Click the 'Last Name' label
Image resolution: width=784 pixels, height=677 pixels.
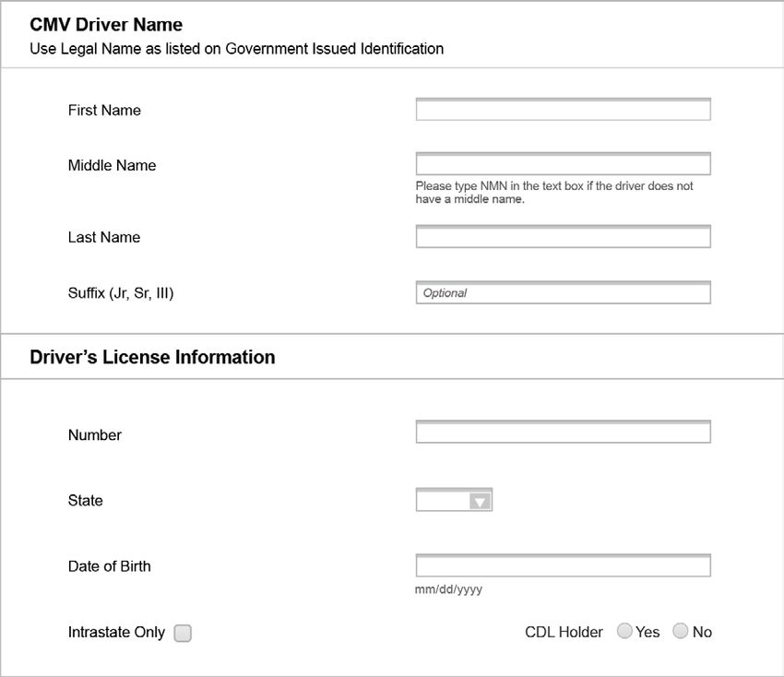(104, 237)
